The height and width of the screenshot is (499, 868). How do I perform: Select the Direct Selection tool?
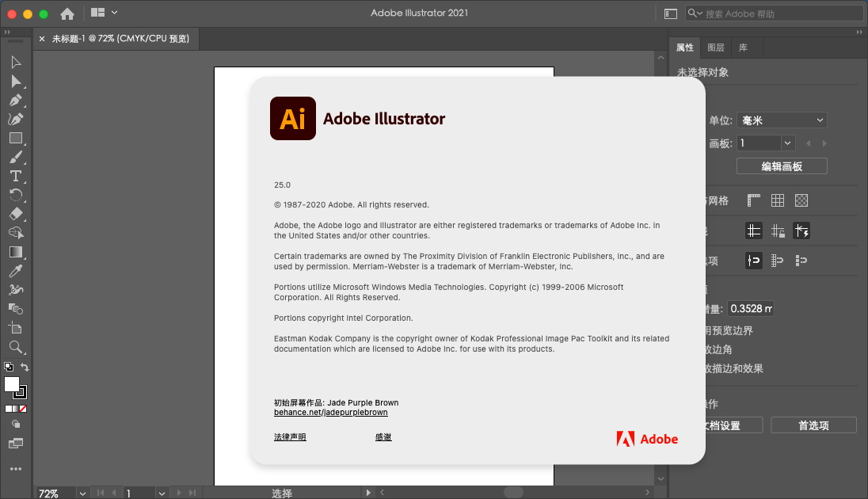click(16, 82)
